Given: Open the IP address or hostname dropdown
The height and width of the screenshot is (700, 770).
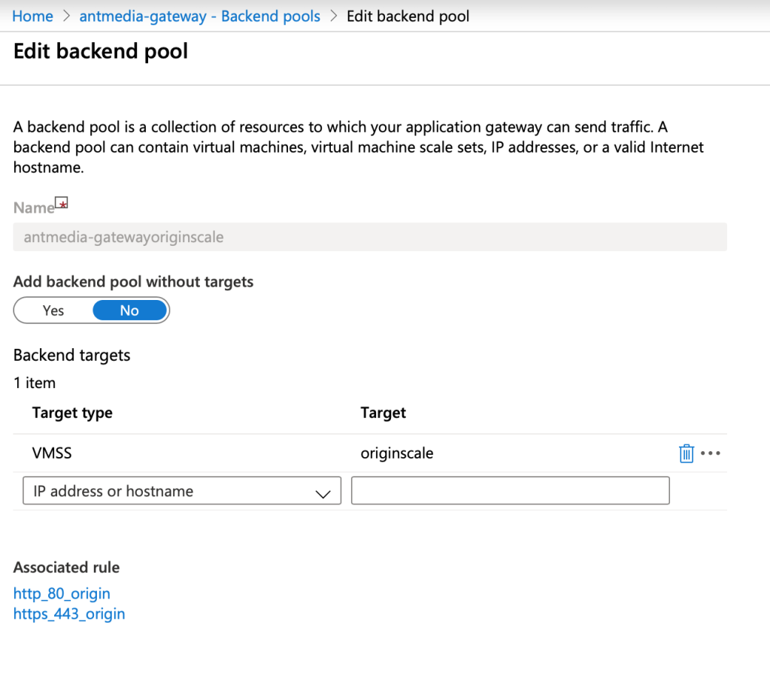Looking at the screenshot, I should pyautogui.click(x=182, y=490).
